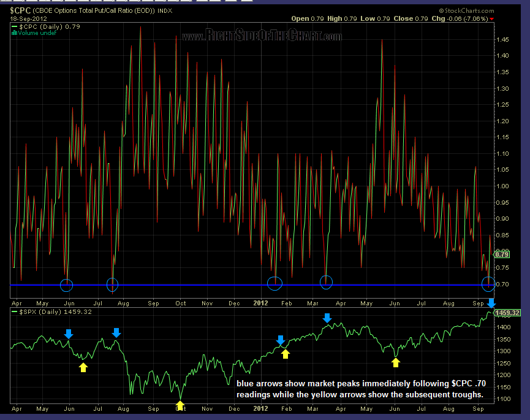This screenshot has height=420, width=530.
Task: Click the yellow arrow under the June 2012 trough
Action: [396, 362]
